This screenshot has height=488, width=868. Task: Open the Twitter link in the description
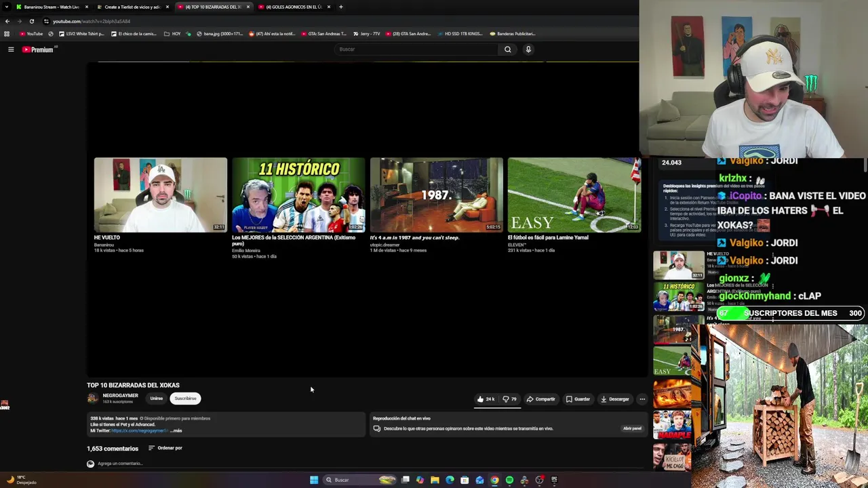(x=140, y=431)
